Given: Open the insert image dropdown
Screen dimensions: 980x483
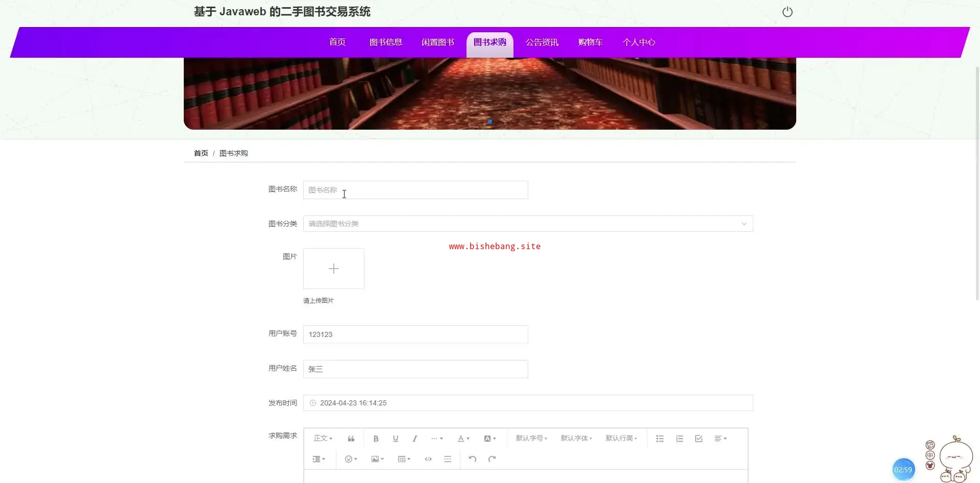Looking at the screenshot, I should click(x=378, y=459).
